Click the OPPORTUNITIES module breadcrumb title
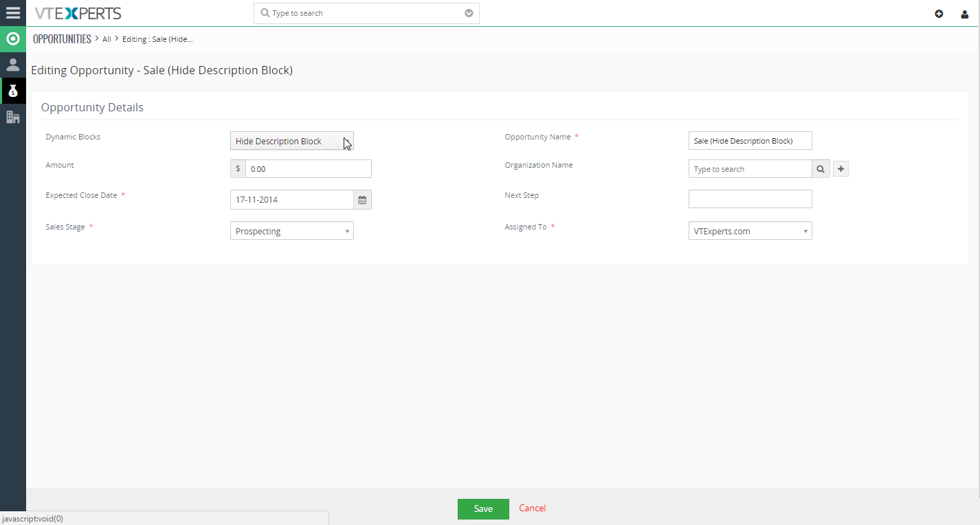The width and height of the screenshot is (980, 525). coord(62,39)
